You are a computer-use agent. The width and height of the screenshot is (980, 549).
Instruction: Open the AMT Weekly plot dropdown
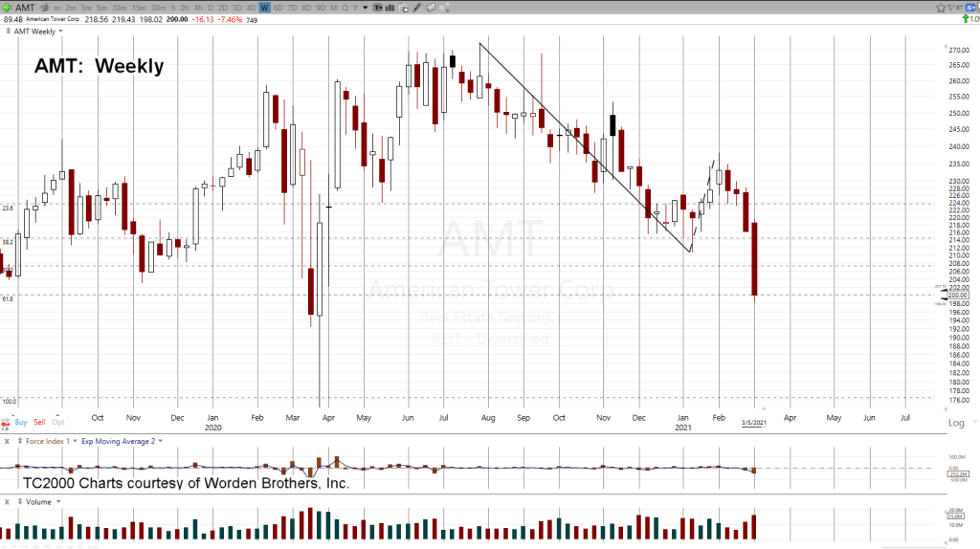[x=60, y=31]
